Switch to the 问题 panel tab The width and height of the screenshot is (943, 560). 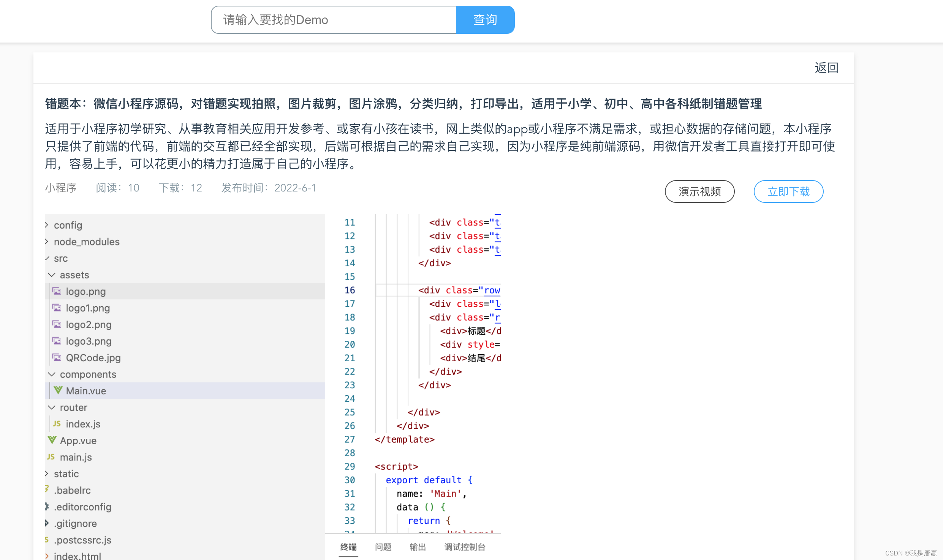point(383,547)
